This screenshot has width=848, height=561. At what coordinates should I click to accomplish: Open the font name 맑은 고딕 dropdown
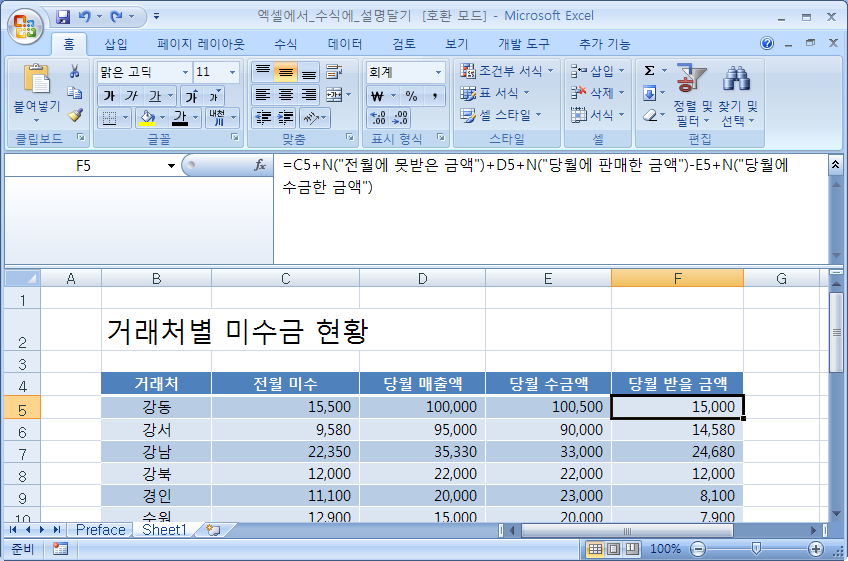(185, 72)
